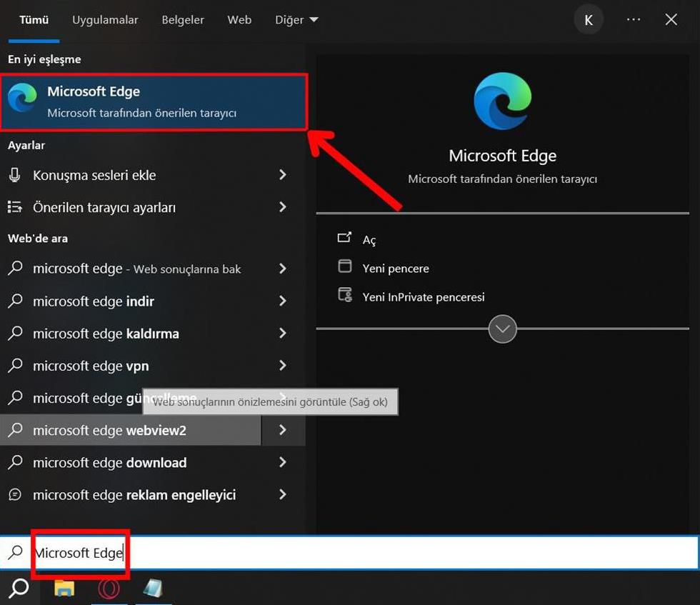
Task: Click magnifier icon next to microsoft edge indir
Action: point(15,301)
